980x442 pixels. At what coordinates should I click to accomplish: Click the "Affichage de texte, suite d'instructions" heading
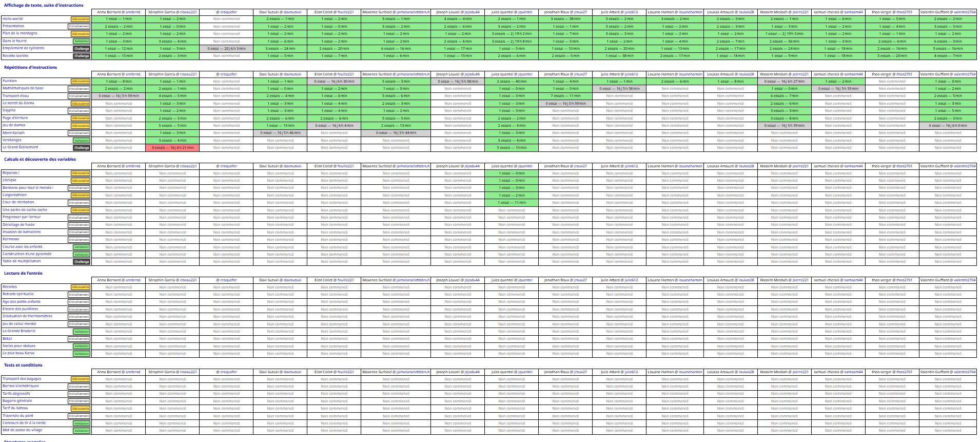(x=44, y=5)
